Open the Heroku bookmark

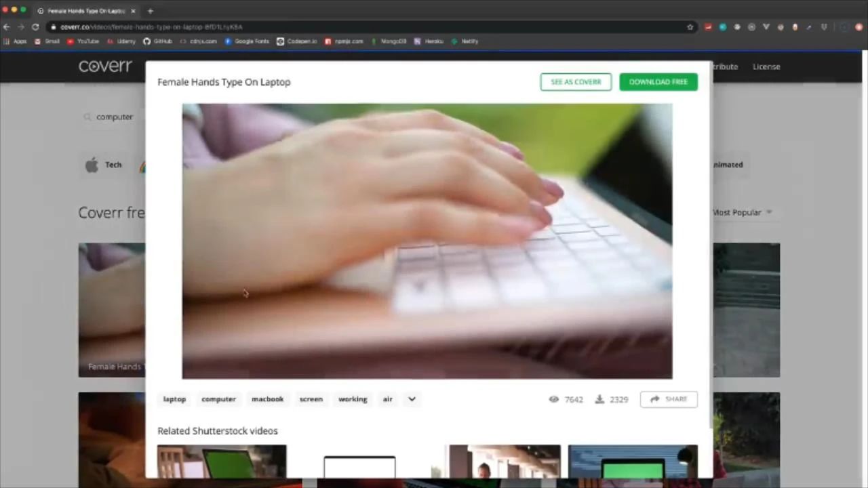click(429, 41)
